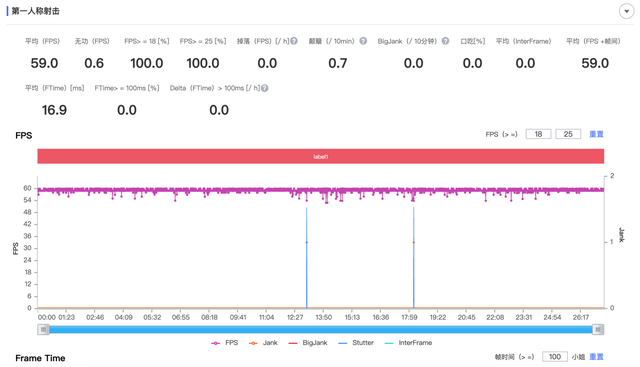Toggle the BigJank series in the legend
The image size is (640, 367).
[x=308, y=343]
